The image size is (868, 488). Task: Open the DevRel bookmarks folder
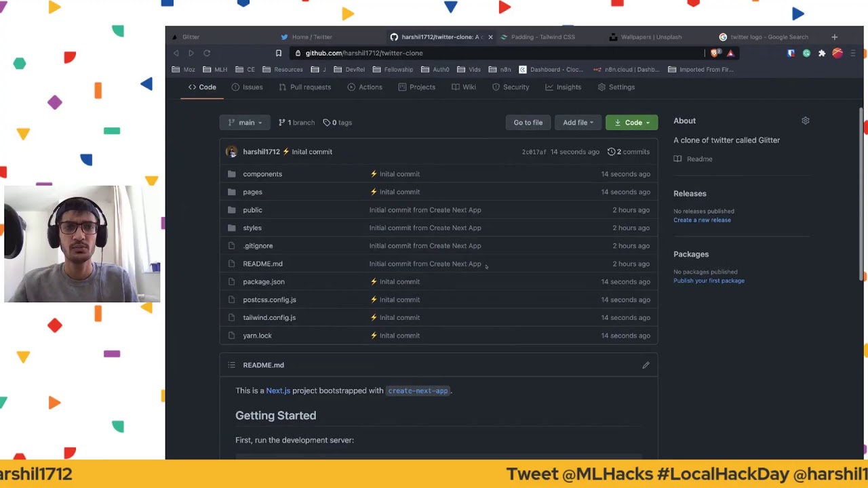click(x=349, y=69)
